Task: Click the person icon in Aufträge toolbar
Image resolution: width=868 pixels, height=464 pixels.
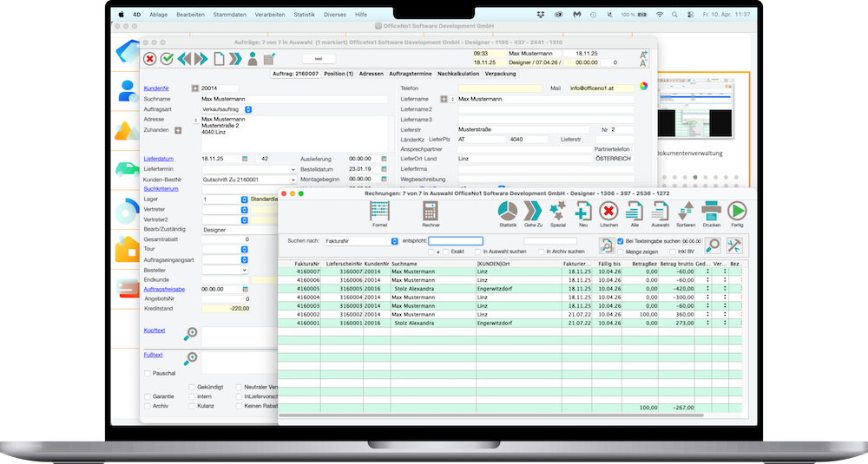Action: (x=253, y=59)
